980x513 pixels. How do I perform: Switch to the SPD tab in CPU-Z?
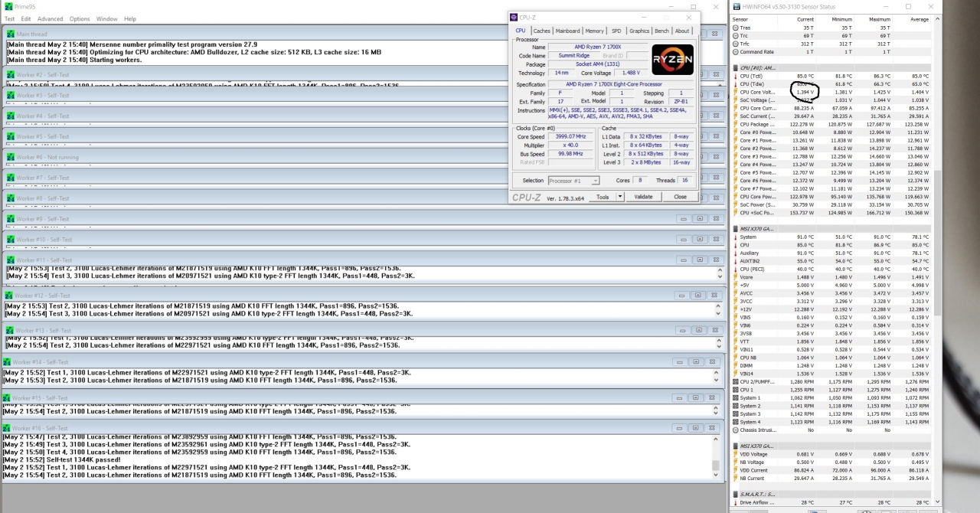616,31
